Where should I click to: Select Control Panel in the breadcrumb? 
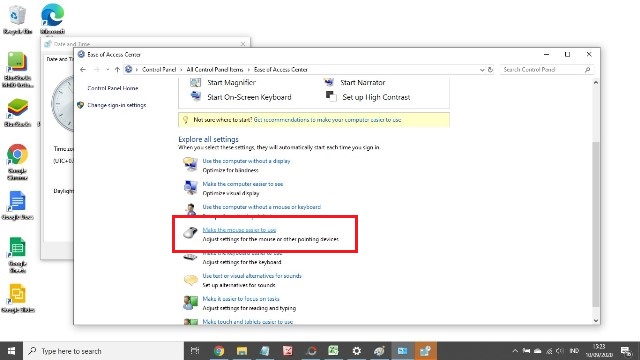pyautogui.click(x=159, y=70)
